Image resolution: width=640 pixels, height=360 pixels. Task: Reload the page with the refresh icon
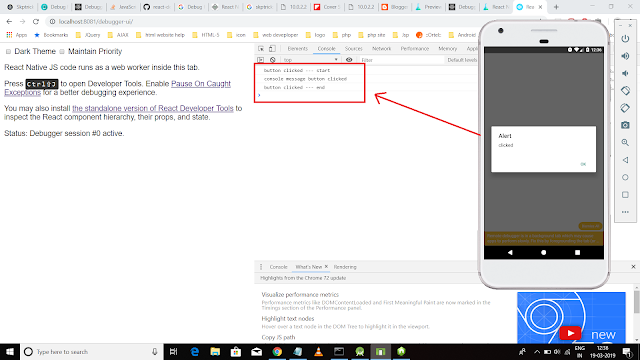(36, 22)
